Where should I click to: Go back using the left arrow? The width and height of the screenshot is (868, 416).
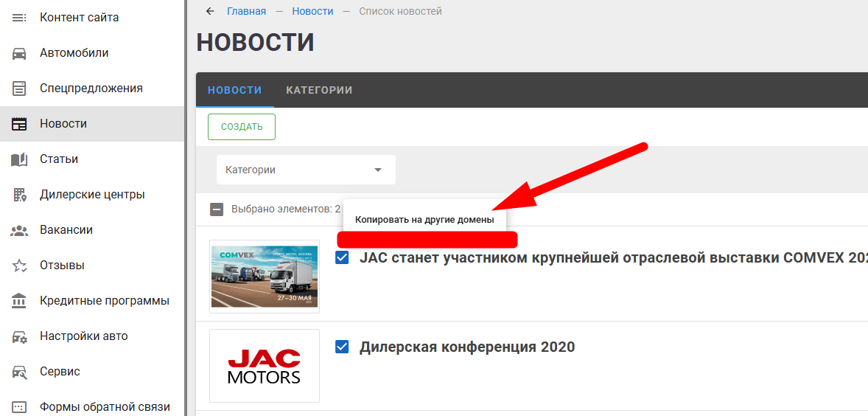coord(210,11)
